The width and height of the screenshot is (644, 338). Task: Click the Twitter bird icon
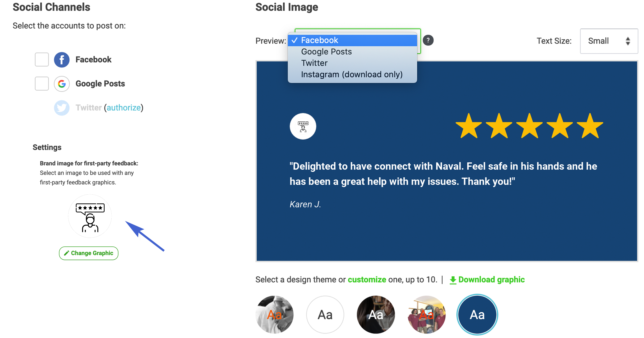61,108
